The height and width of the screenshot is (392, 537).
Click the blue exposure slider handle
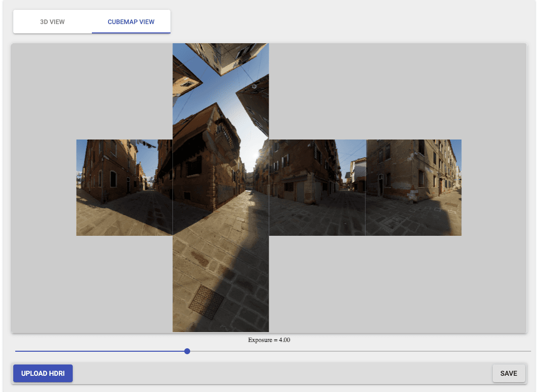click(x=187, y=351)
